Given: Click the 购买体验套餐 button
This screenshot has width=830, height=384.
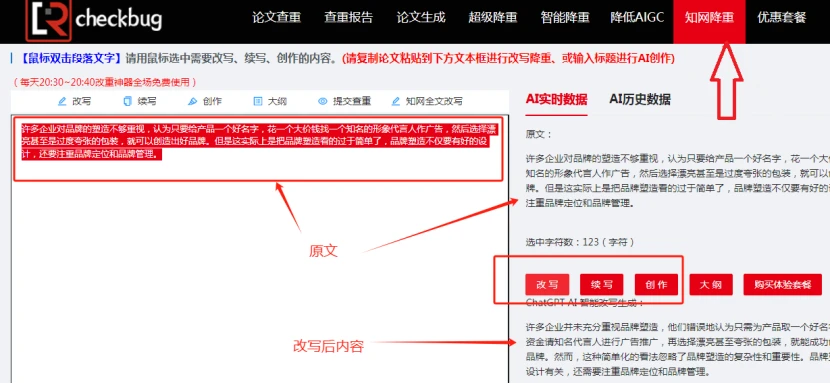Looking at the screenshot, I should tap(782, 284).
